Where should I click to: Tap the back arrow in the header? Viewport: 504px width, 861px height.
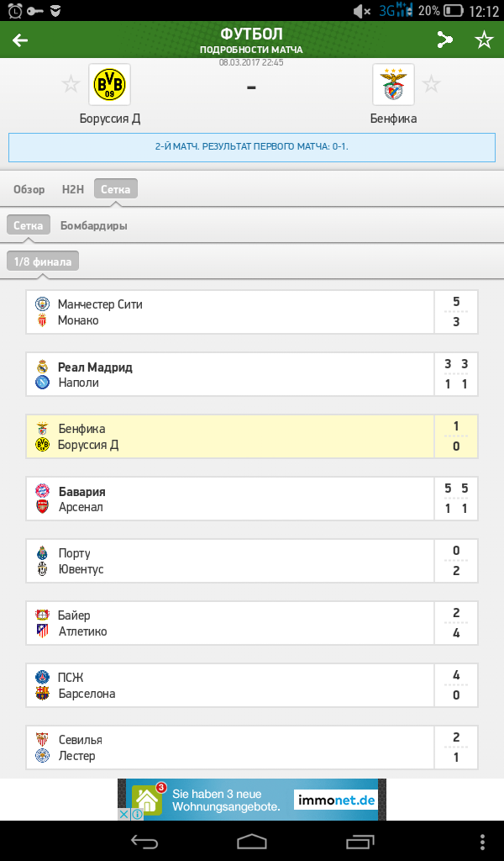pyautogui.click(x=20, y=40)
